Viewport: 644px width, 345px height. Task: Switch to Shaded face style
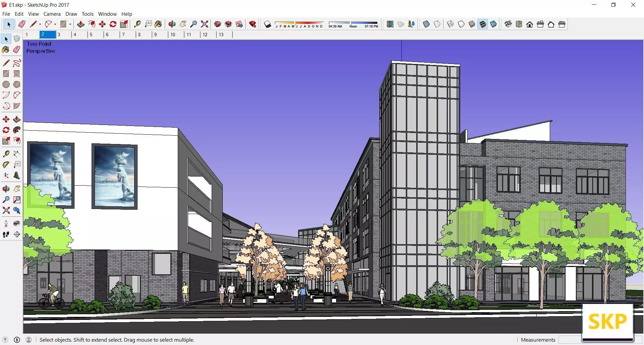[472, 24]
